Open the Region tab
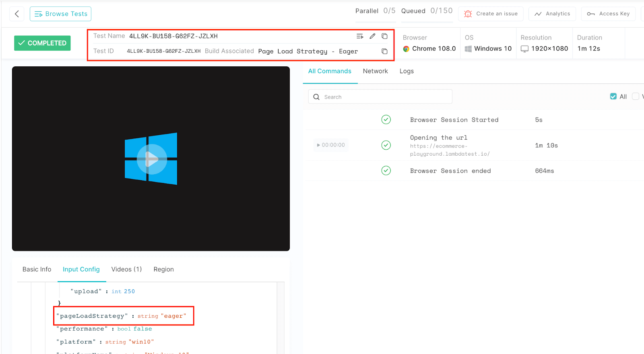This screenshot has width=644, height=354. coord(163,269)
